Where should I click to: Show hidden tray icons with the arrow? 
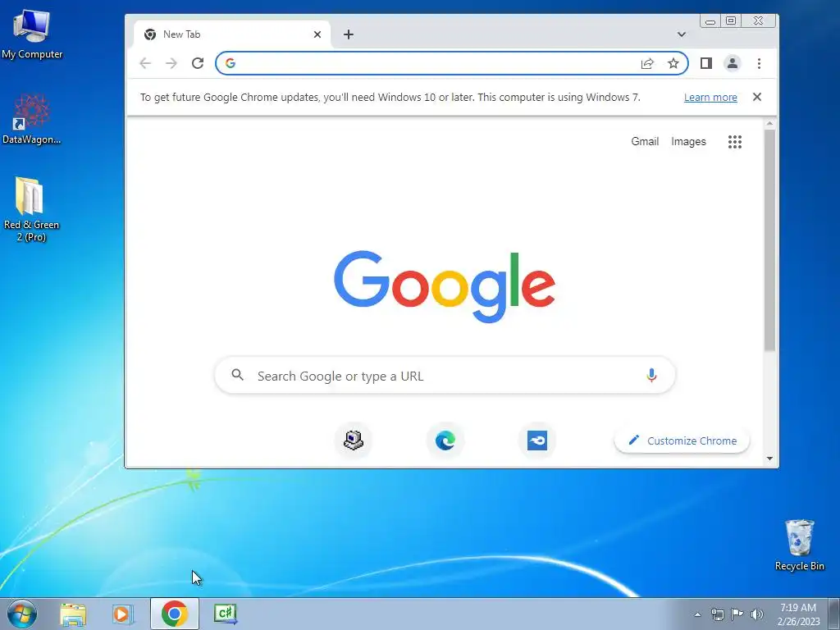tap(697, 614)
